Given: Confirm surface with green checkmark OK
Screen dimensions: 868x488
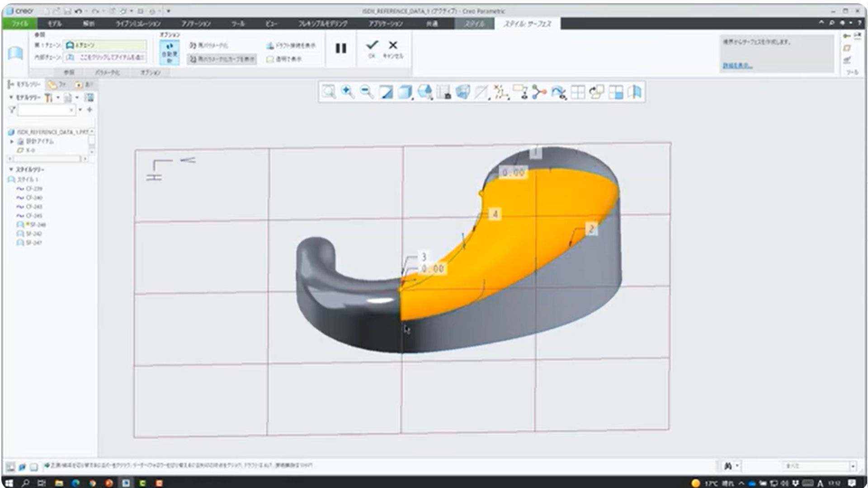Looking at the screenshot, I should coord(372,46).
